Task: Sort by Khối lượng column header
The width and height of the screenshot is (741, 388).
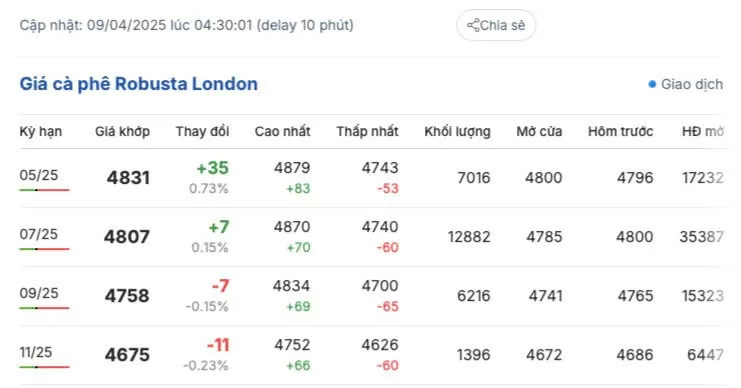Action: pos(457,131)
